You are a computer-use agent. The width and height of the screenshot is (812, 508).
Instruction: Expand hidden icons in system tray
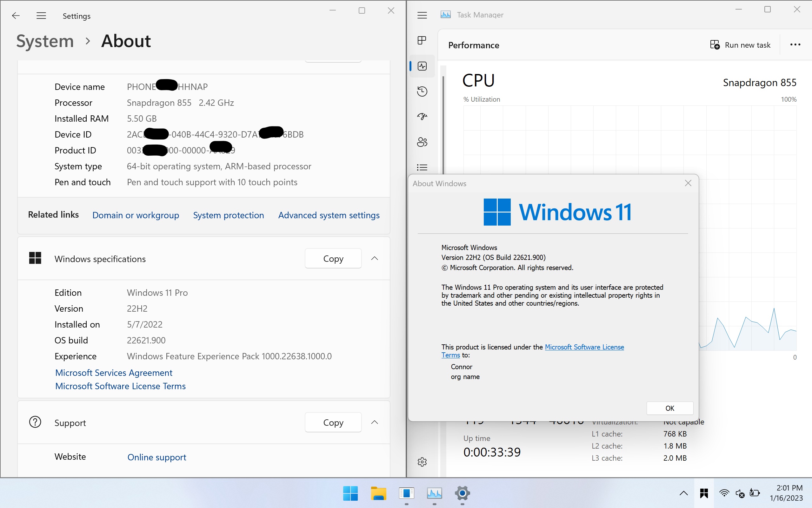click(683, 493)
